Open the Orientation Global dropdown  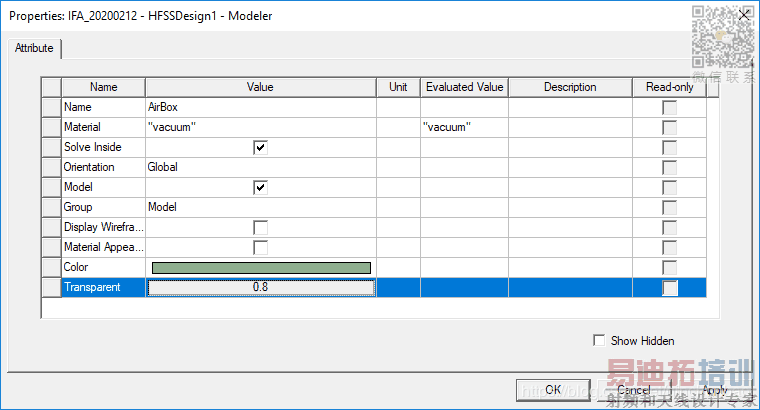coord(260,167)
